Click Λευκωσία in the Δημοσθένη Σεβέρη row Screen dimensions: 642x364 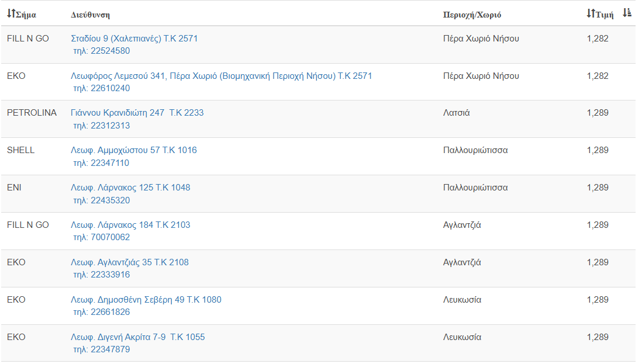tap(462, 300)
